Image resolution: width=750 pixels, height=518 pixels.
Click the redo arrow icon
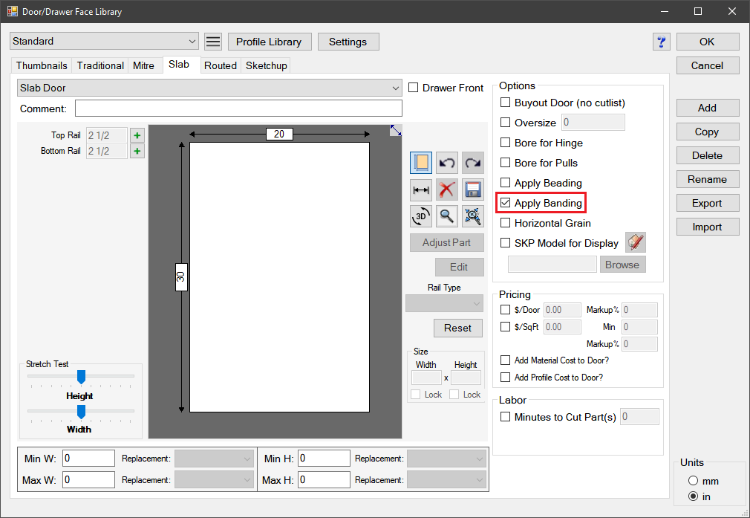click(473, 162)
